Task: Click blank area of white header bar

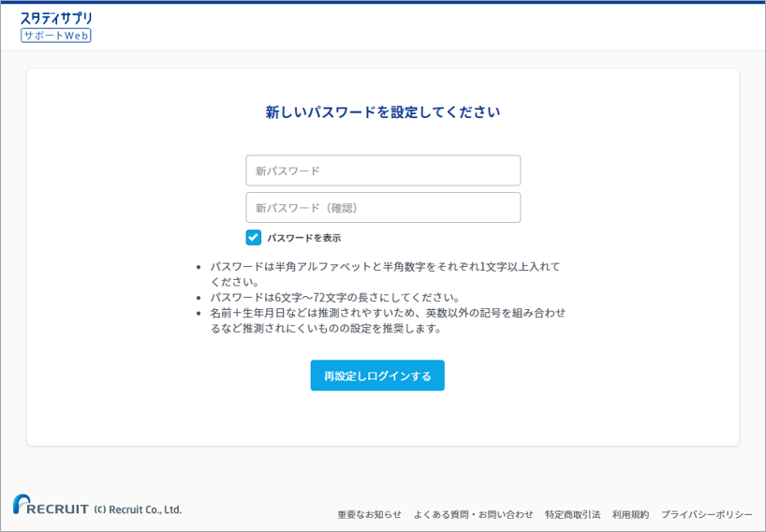Action: (421, 26)
